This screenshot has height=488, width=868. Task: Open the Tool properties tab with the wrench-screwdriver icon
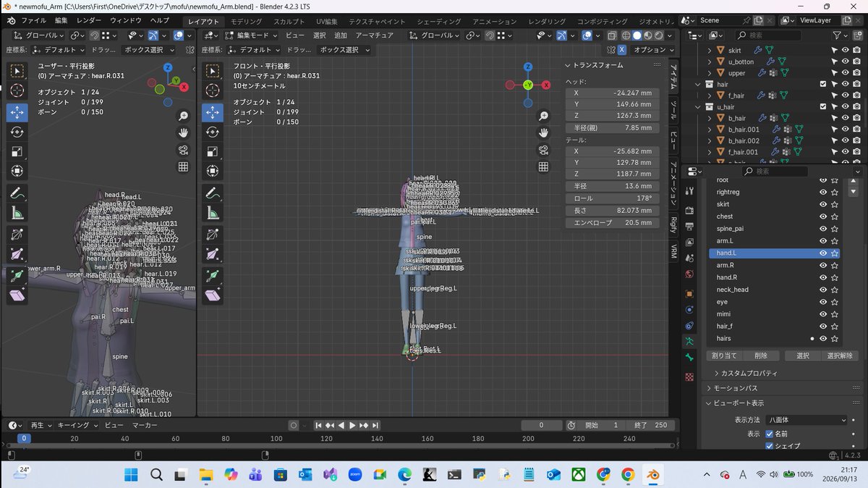coord(689,191)
